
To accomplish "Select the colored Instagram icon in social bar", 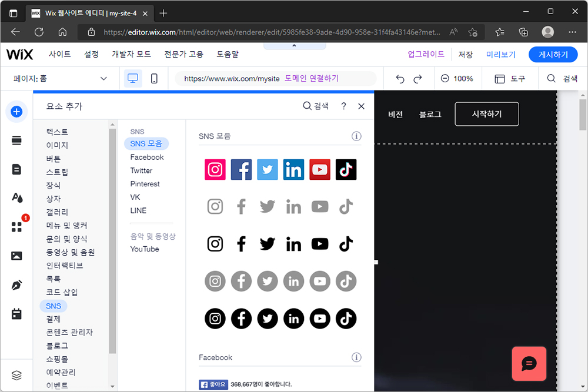I will (x=215, y=169).
